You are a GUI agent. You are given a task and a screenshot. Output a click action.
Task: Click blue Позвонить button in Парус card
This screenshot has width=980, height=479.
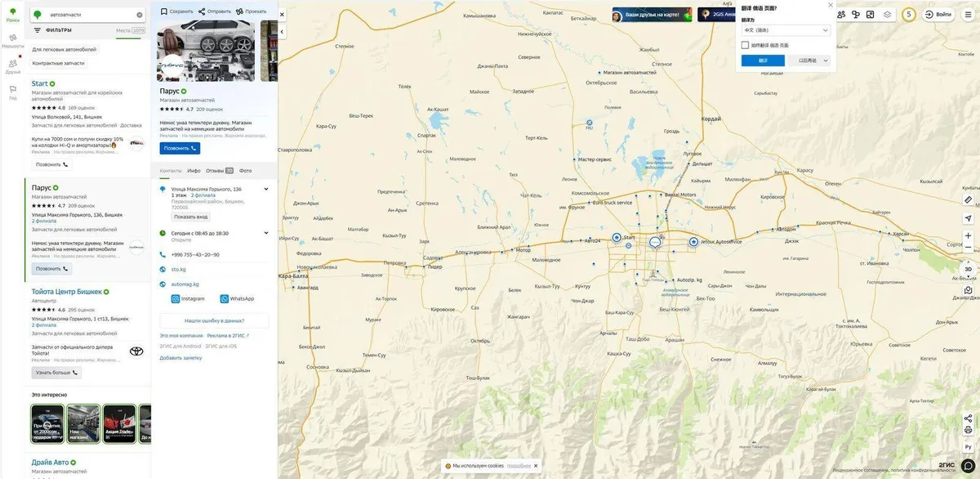click(x=180, y=149)
